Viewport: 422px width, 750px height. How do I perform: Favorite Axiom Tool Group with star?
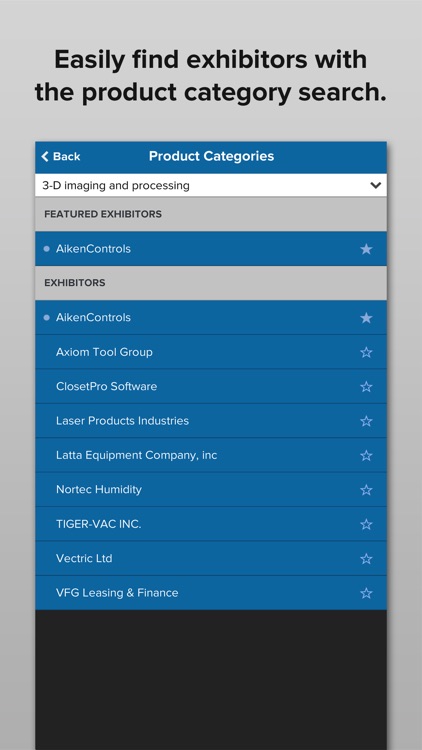pos(366,352)
